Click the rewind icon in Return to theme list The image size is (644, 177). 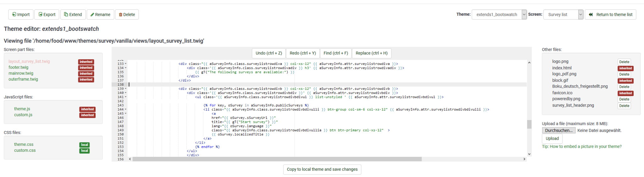tap(591, 14)
